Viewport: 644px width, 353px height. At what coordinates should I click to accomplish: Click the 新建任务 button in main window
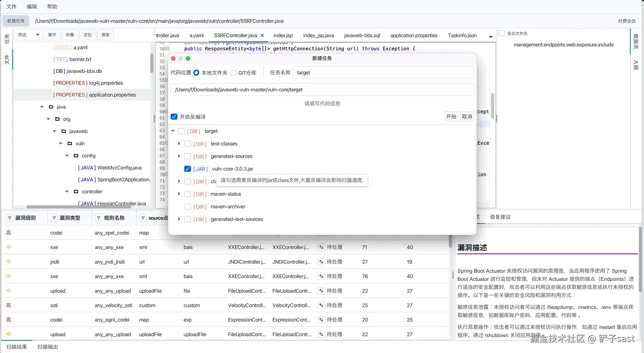(x=16, y=21)
